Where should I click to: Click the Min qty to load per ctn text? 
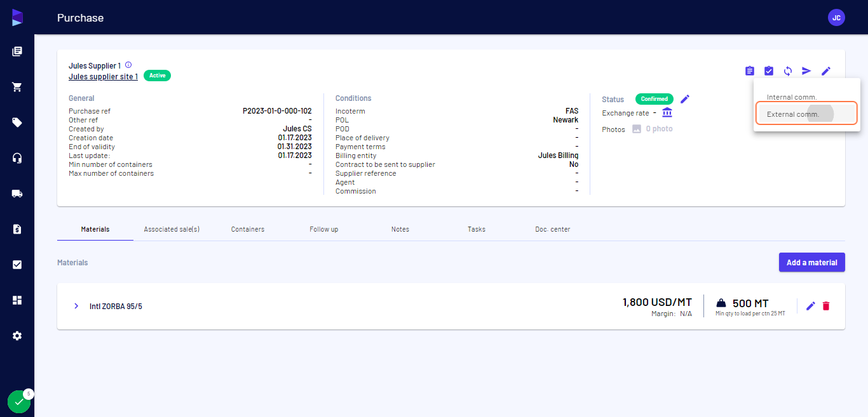750,314
